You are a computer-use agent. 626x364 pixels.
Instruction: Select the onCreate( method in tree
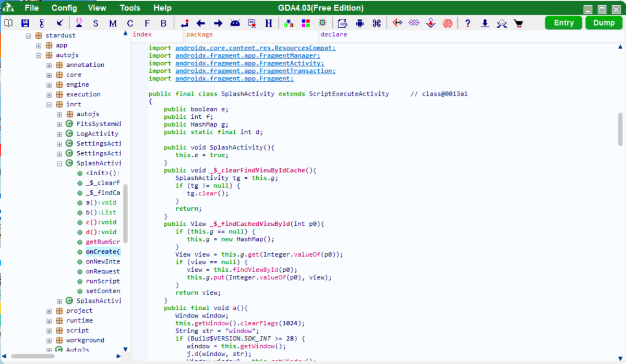point(103,252)
